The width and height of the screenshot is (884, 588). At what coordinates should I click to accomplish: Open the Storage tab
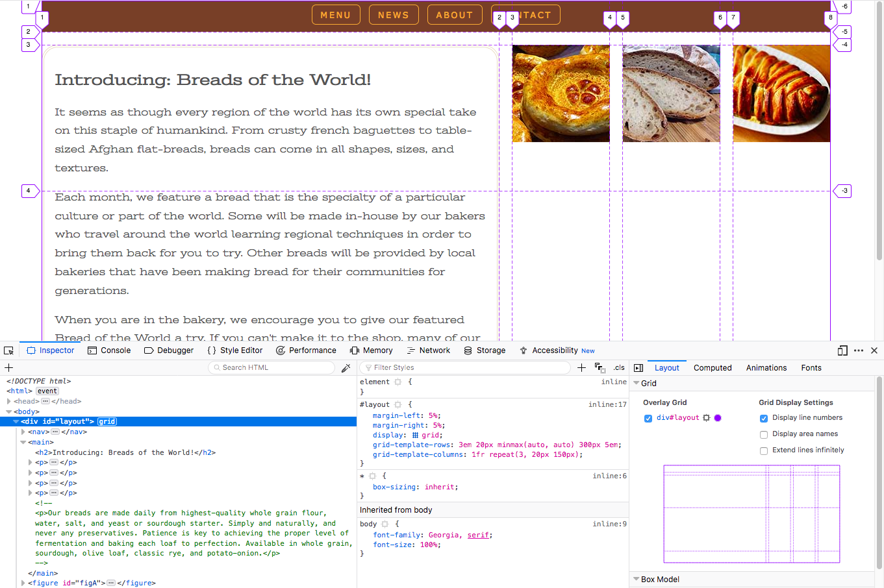(485, 350)
